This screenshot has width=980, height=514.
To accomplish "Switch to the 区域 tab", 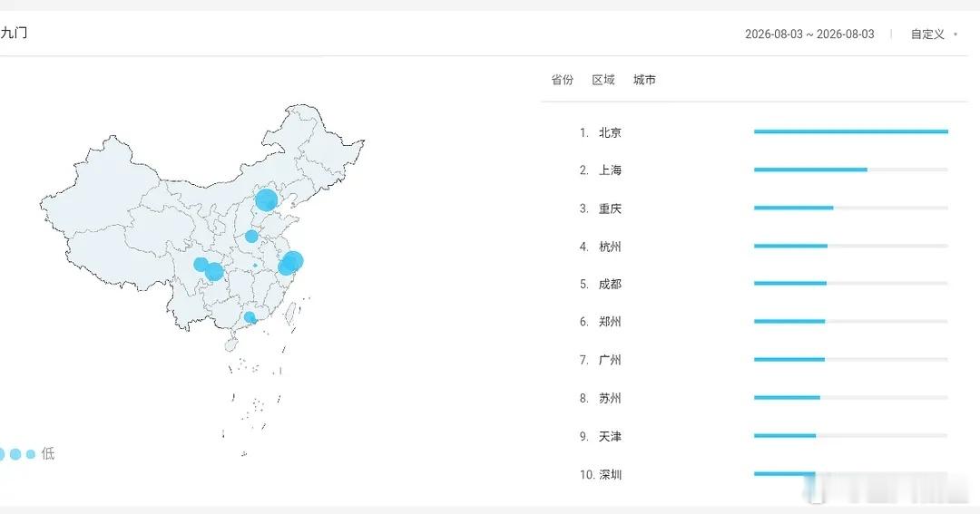I will point(603,80).
